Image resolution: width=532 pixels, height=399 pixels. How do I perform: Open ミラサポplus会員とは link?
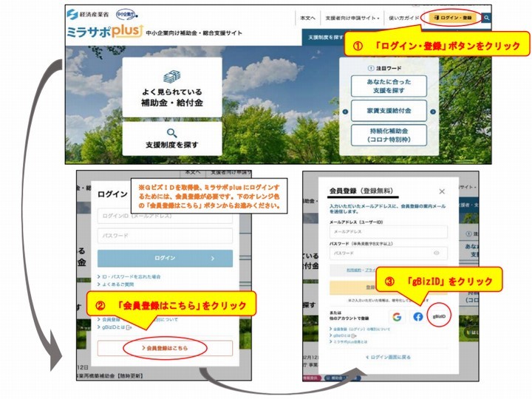[x=349, y=341]
